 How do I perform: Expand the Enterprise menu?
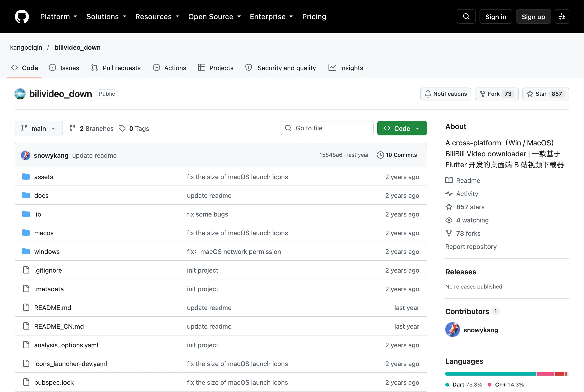click(271, 16)
